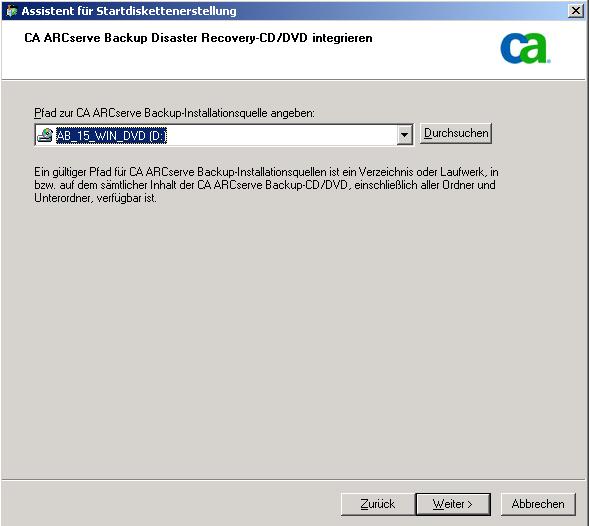Click the 'Pfad zur CA ARCserve Backup-Installationsquelle angeben' label
Image resolution: width=589 pixels, height=526 pixels.
pyautogui.click(x=174, y=113)
